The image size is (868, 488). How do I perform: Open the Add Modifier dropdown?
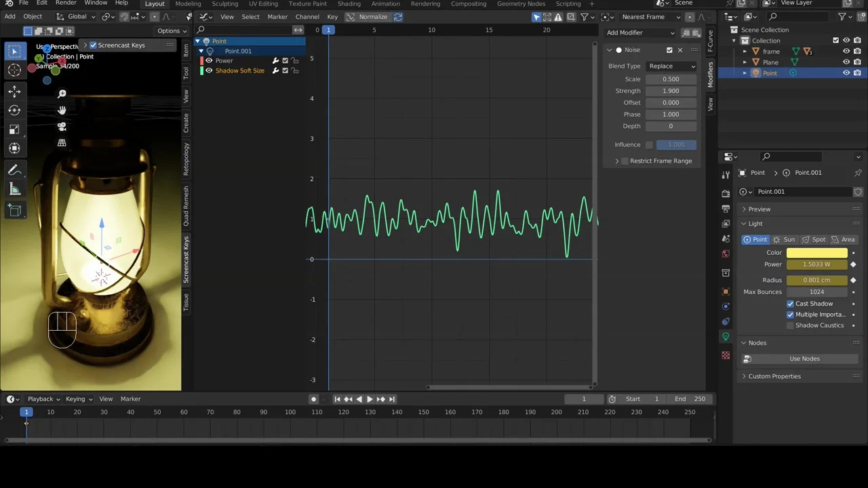(x=639, y=33)
